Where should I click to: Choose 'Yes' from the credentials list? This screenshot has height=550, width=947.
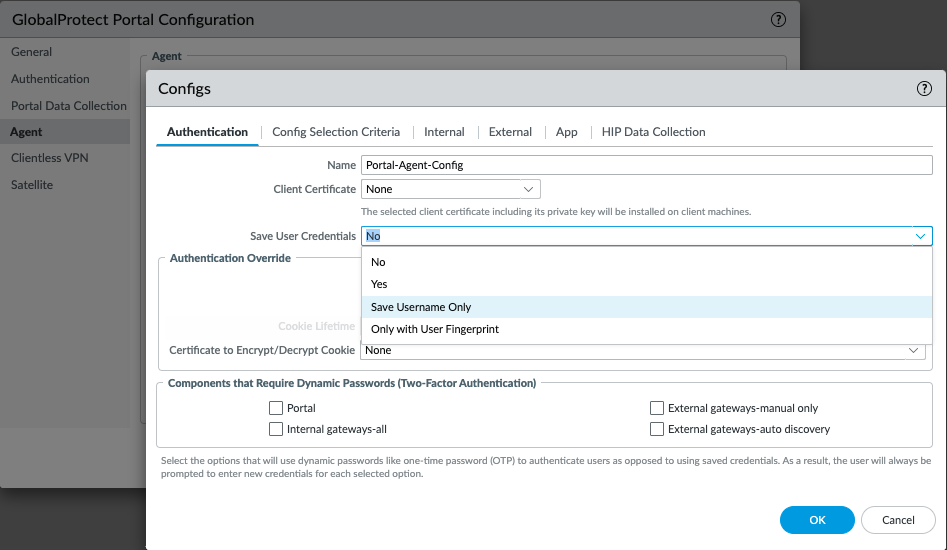pyautogui.click(x=646, y=284)
